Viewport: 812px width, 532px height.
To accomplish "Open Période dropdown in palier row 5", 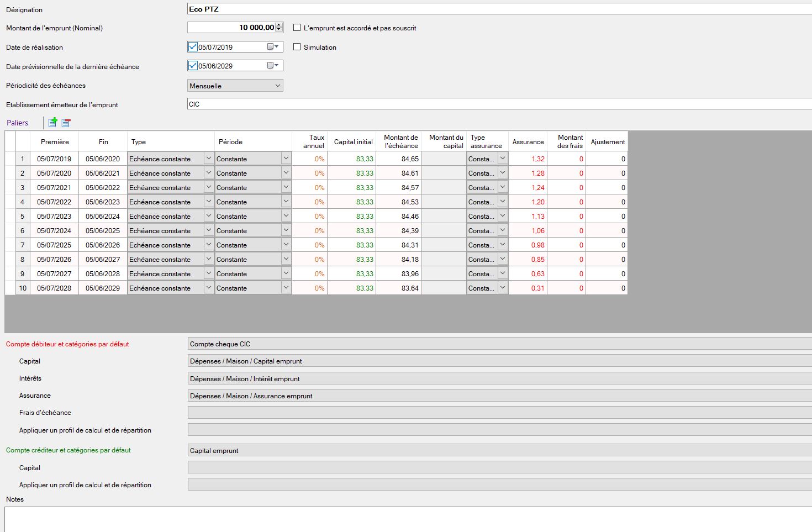I will pyautogui.click(x=286, y=216).
